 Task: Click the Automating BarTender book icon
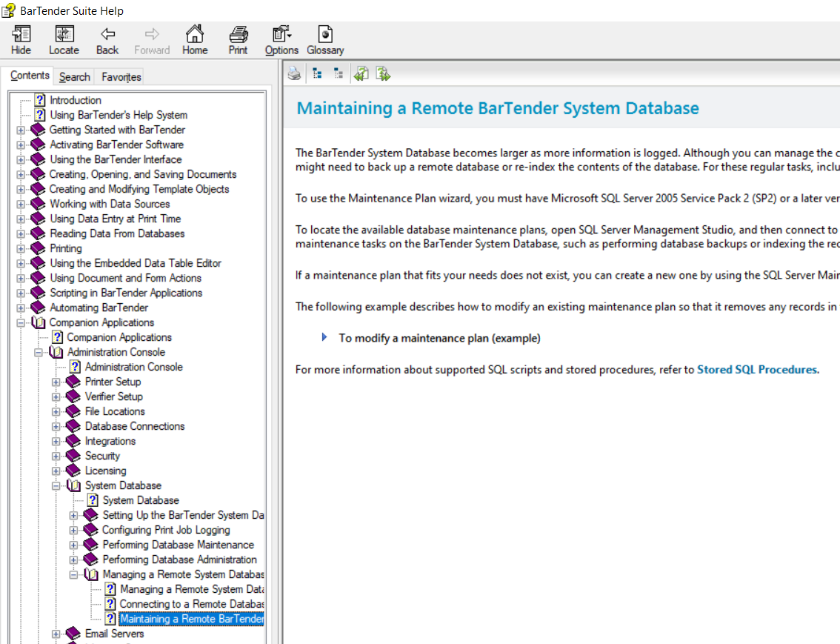click(38, 308)
